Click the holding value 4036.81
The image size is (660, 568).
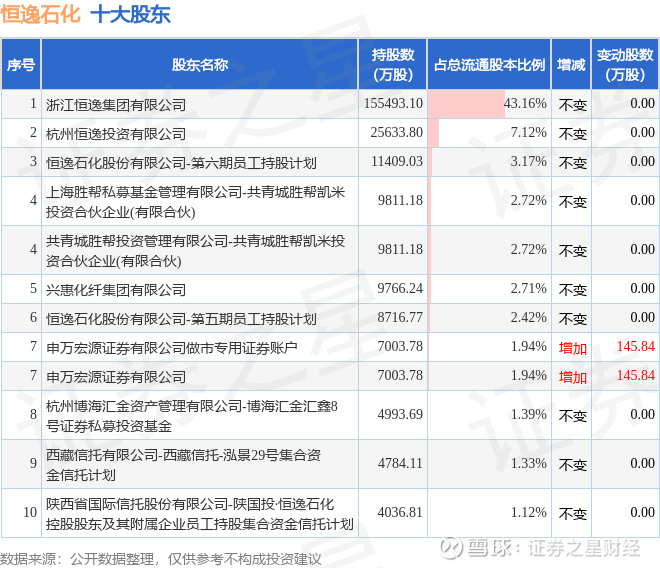400,512
